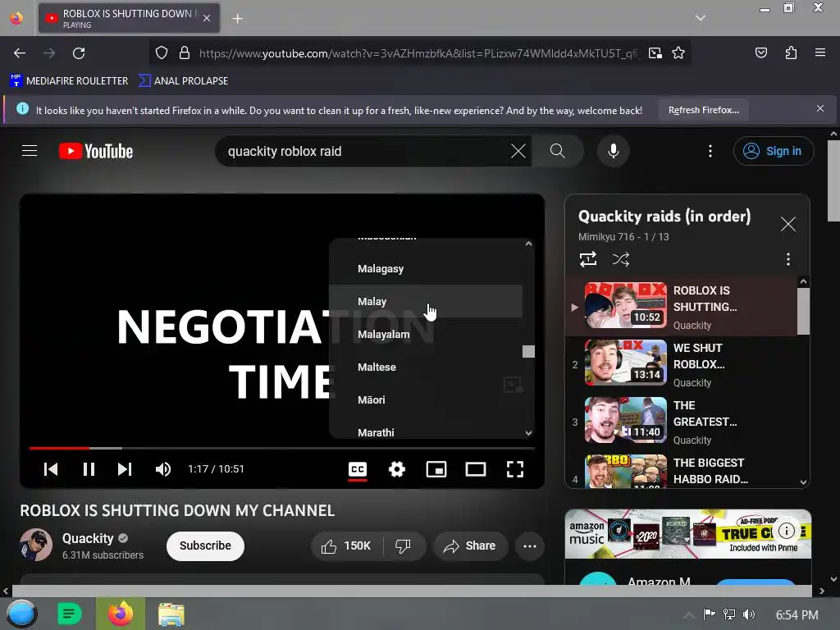Click the Sign in button
Viewport: 840px width, 630px height.
click(x=773, y=151)
